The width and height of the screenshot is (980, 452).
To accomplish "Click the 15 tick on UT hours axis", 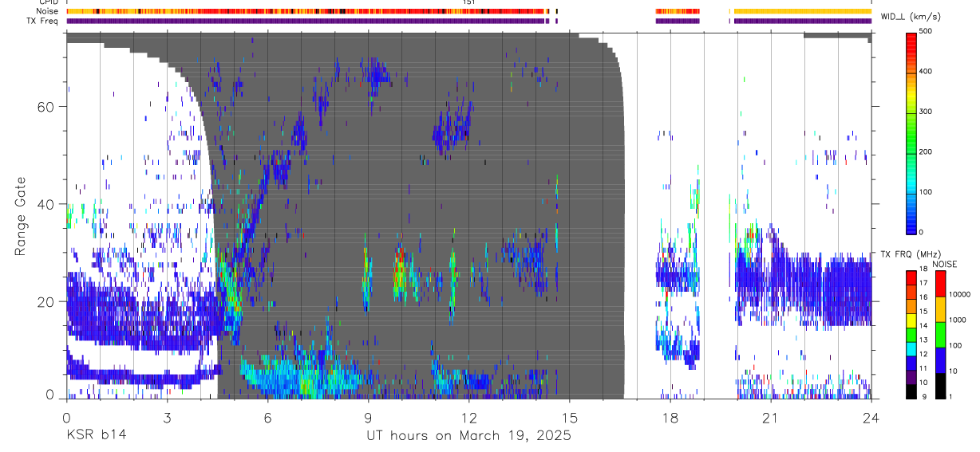I will click(570, 417).
